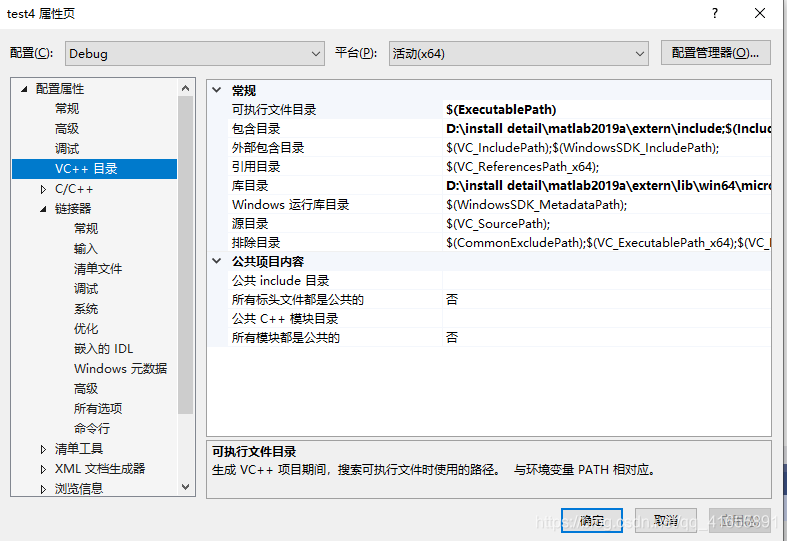Viewport: 787px width, 541px height.
Task: Collapse the 公共项目内容 property group
Action: [217, 261]
